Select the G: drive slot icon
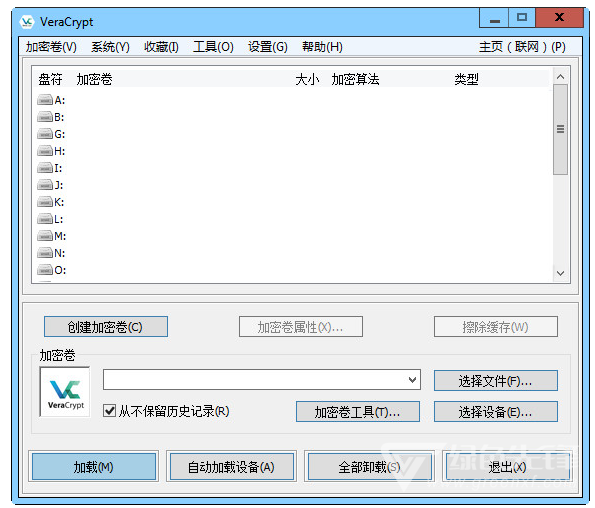595x508 pixels. [x=45, y=134]
